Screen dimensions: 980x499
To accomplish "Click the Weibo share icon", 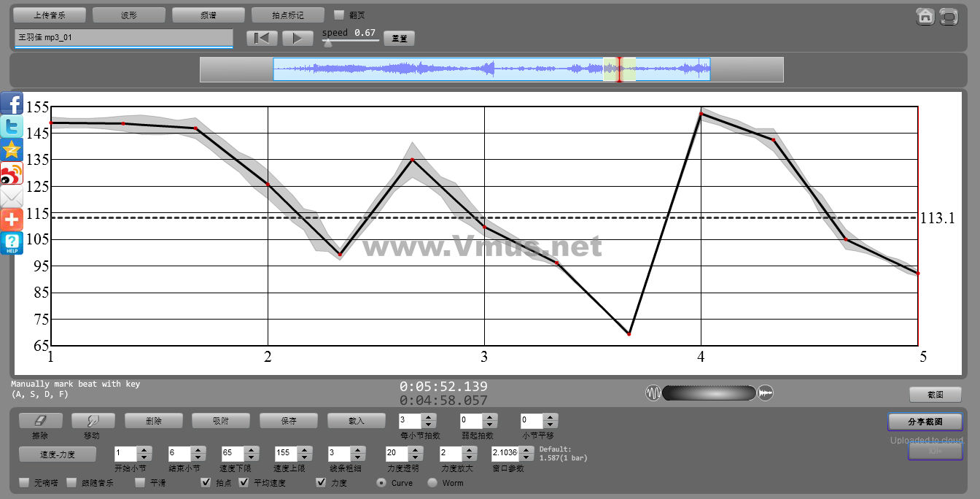I will coord(11,174).
